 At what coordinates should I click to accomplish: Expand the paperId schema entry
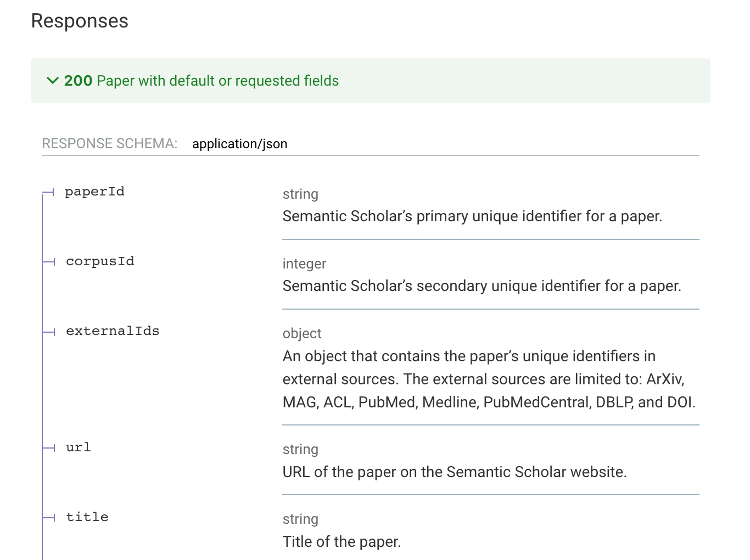(x=94, y=192)
